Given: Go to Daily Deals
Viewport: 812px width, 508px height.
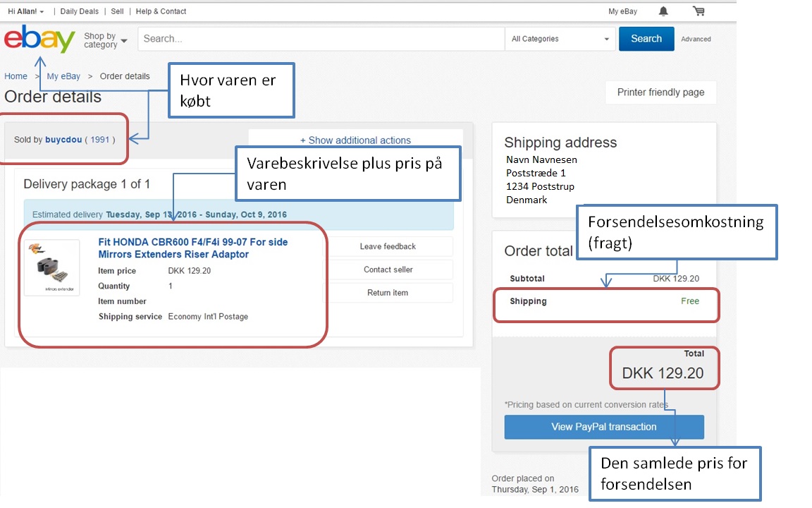Looking at the screenshot, I should click(80, 11).
